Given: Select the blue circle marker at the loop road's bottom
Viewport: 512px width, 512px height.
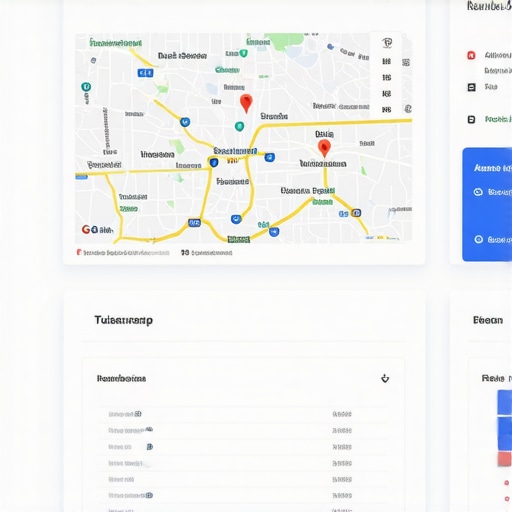Looking at the screenshot, I should pyautogui.click(x=236, y=219).
